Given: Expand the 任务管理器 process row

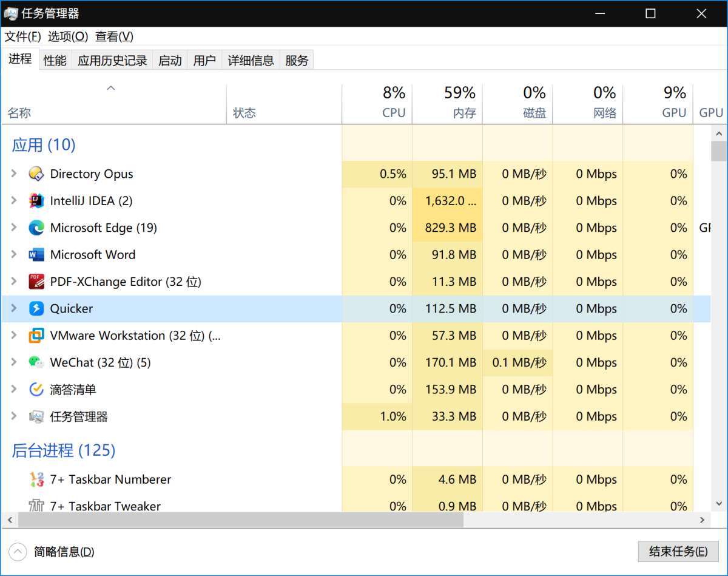Looking at the screenshot, I should pyautogui.click(x=14, y=416).
